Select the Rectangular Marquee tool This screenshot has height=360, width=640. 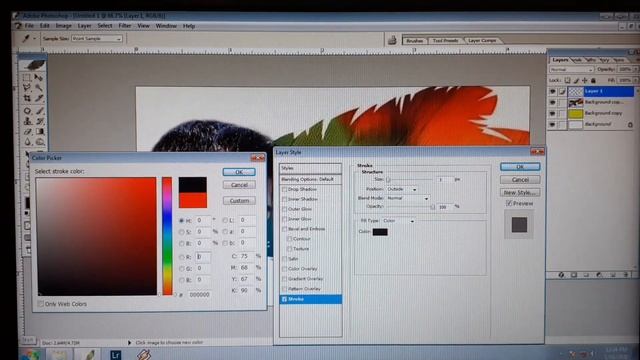coord(27,78)
